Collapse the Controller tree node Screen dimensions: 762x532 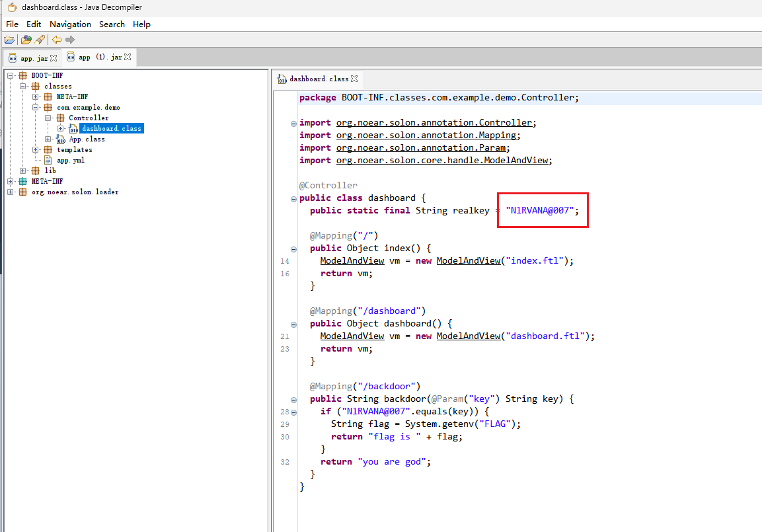pos(48,118)
